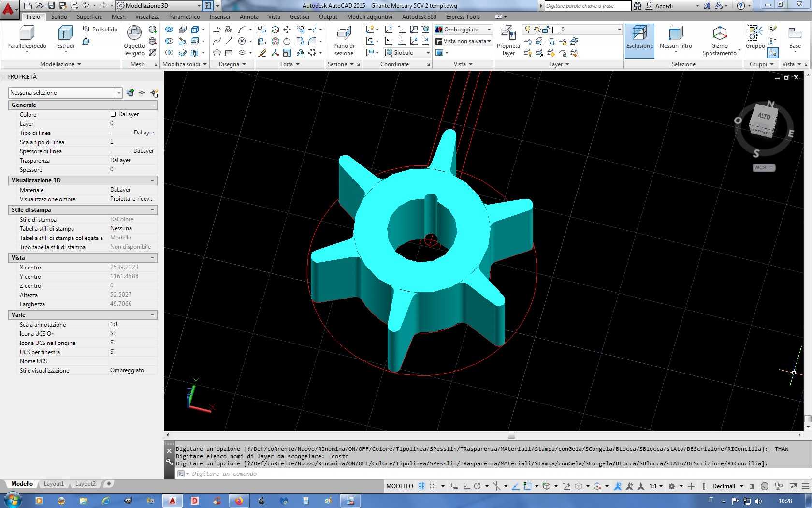Viewport: 812px width, 508px height.
Task: Toggle dynamic input in status bar
Action: 453,486
